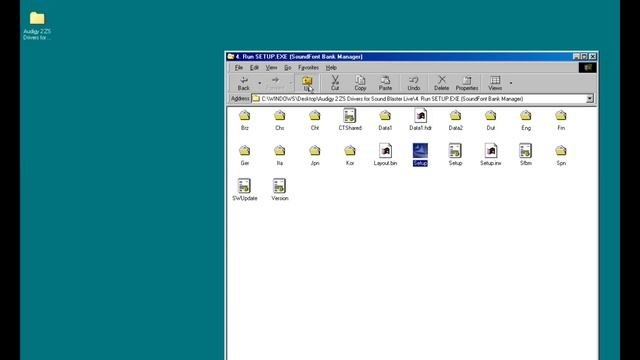Minimize the Explorer window
Viewport: 640px width, 360px height.
pyautogui.click(x=576, y=57)
